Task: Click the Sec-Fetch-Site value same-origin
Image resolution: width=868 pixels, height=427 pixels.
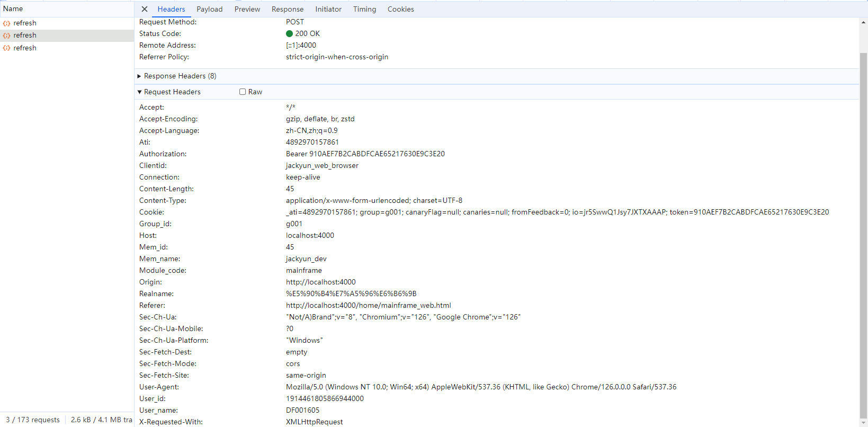Action: 306,376
